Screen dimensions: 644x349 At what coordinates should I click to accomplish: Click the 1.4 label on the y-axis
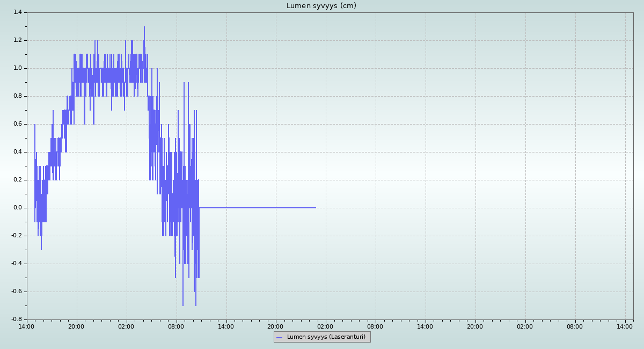[17, 12]
